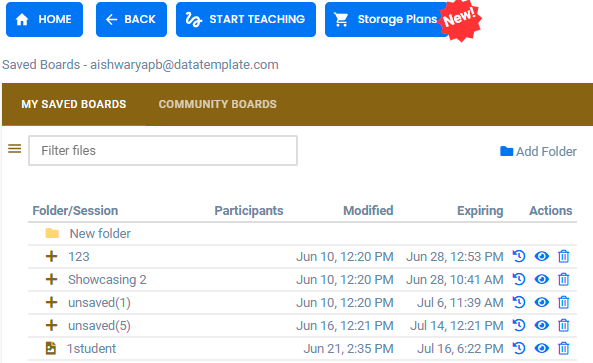Open history for Showcasing 2

(519, 279)
